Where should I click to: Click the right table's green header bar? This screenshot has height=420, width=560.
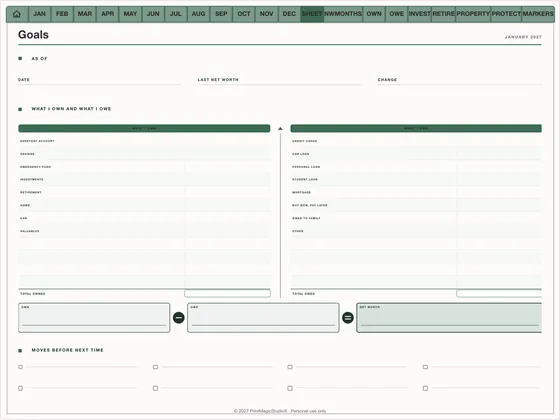(416, 128)
